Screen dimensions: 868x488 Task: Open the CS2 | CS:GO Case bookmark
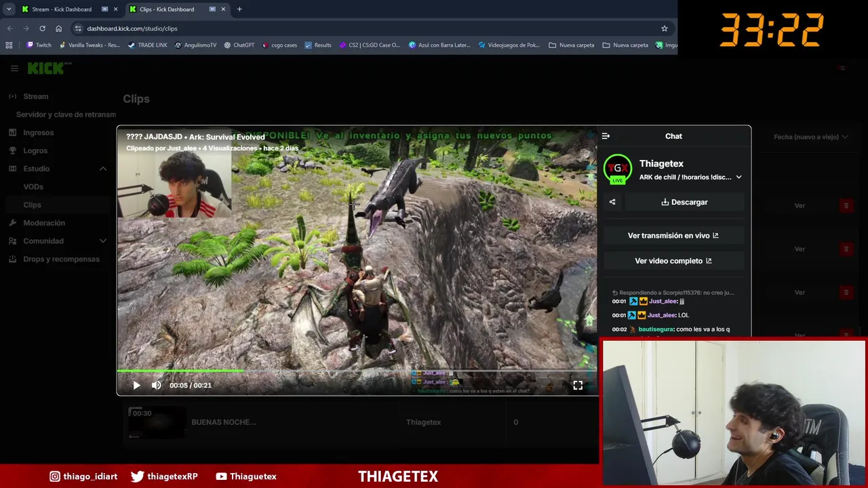pyautogui.click(x=370, y=45)
